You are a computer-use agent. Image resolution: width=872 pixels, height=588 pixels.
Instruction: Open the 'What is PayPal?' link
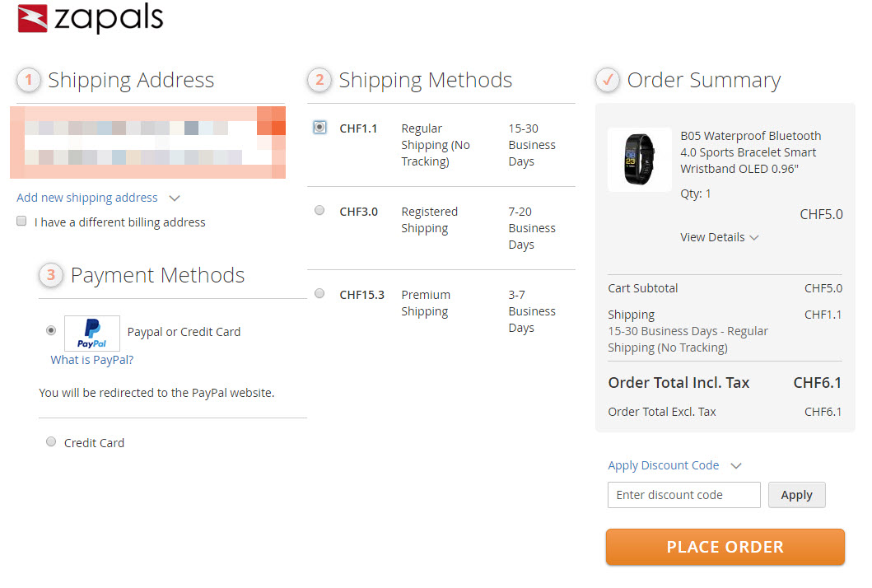pos(91,360)
